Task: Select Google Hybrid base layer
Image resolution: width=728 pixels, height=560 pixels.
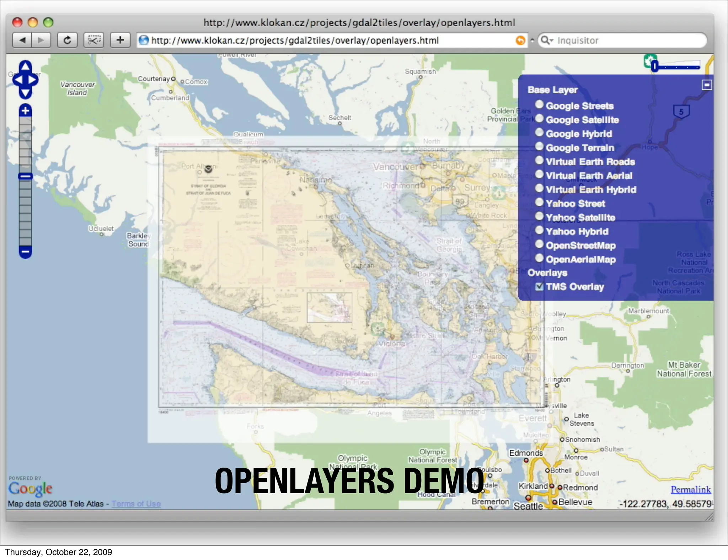Action: point(539,132)
